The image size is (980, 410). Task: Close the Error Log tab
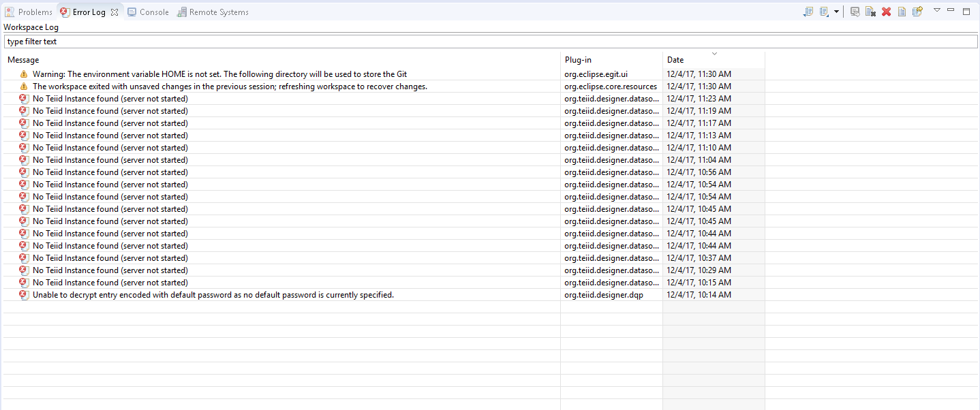[114, 12]
